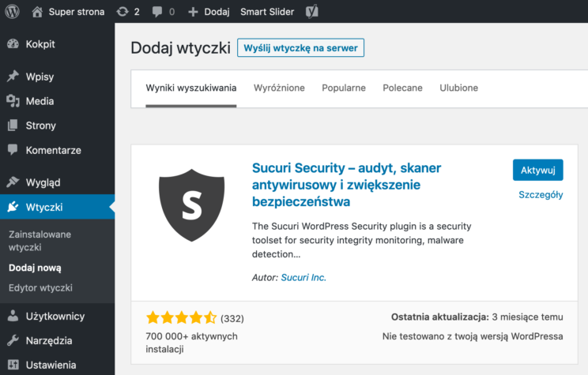Open the updates icon showing 2

click(122, 12)
